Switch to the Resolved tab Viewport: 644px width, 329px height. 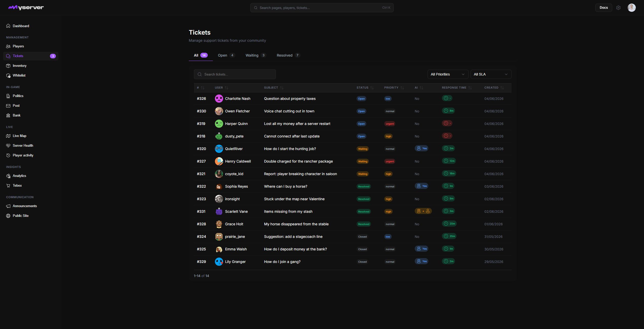coord(288,55)
